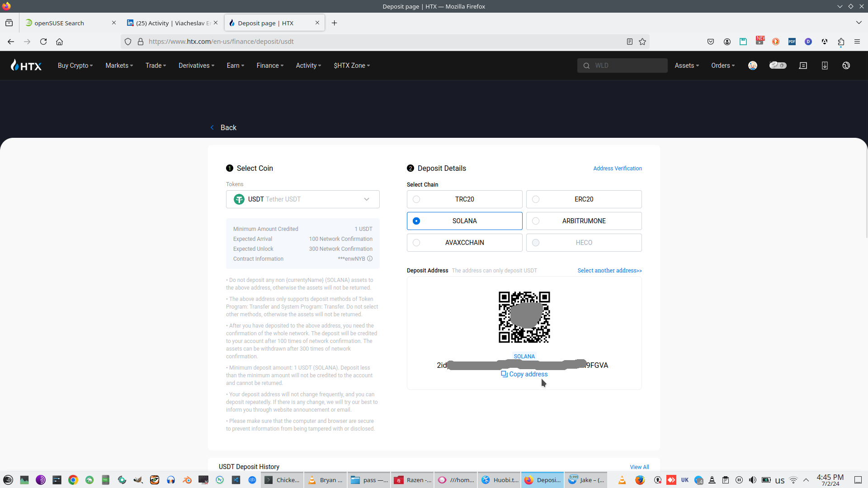Screen dimensions: 868x488
Task: Click the contract information info icon
Action: (x=370, y=259)
